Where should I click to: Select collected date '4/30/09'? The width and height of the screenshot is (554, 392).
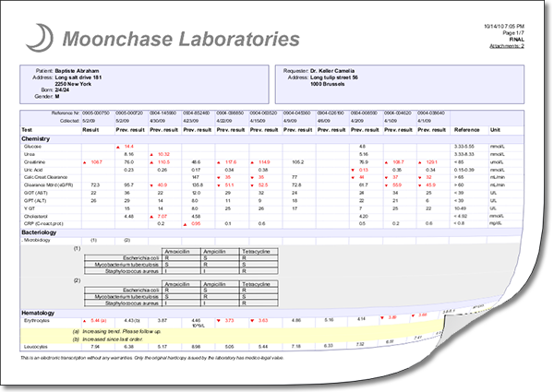point(158,121)
